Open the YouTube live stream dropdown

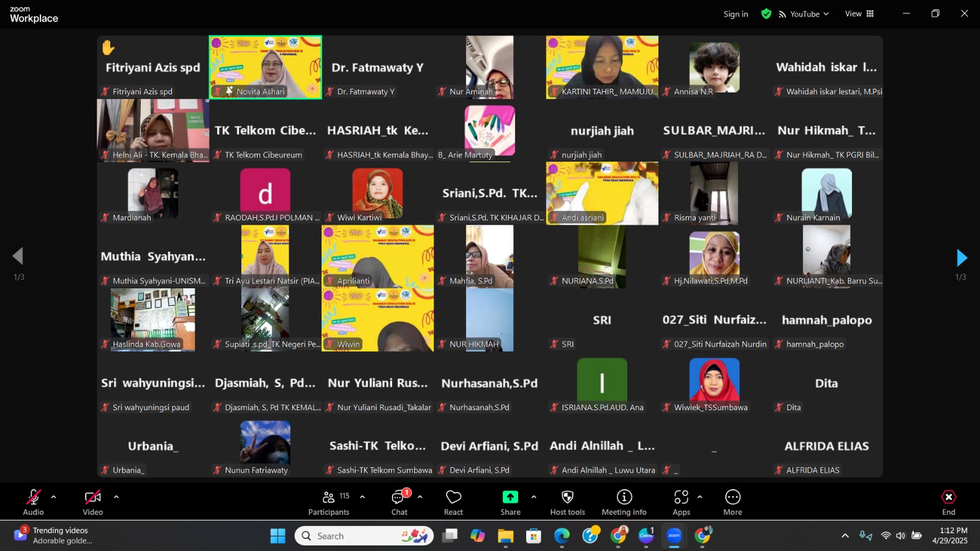point(804,14)
